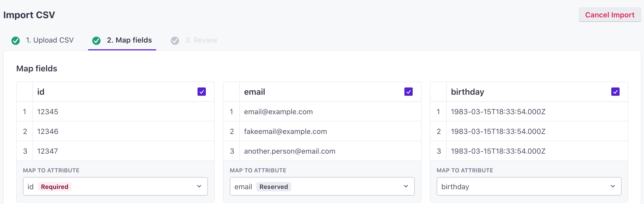
Task: Click the Reserved badge in email dropdown
Action: pos(274,187)
